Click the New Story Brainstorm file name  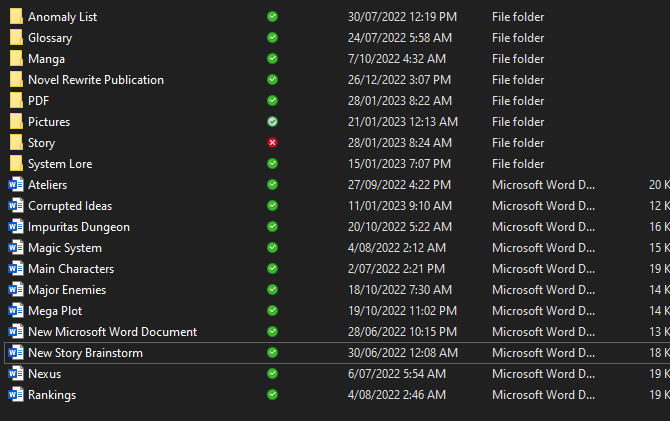click(85, 353)
